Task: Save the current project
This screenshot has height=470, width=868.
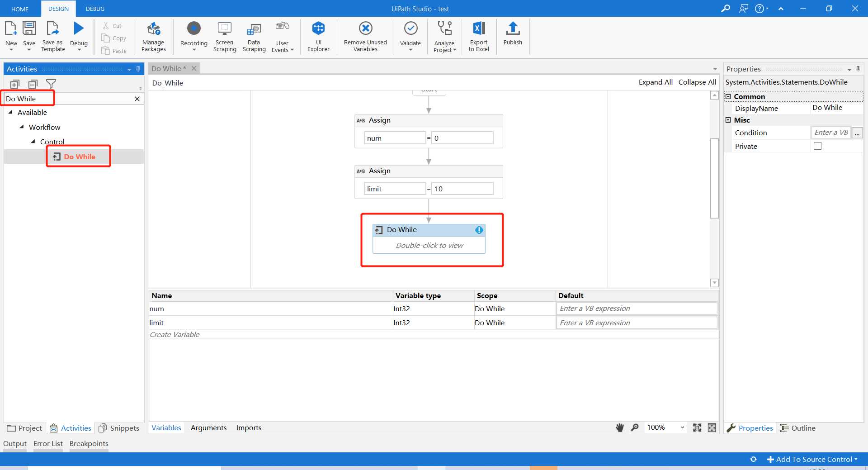Action: 29,35
